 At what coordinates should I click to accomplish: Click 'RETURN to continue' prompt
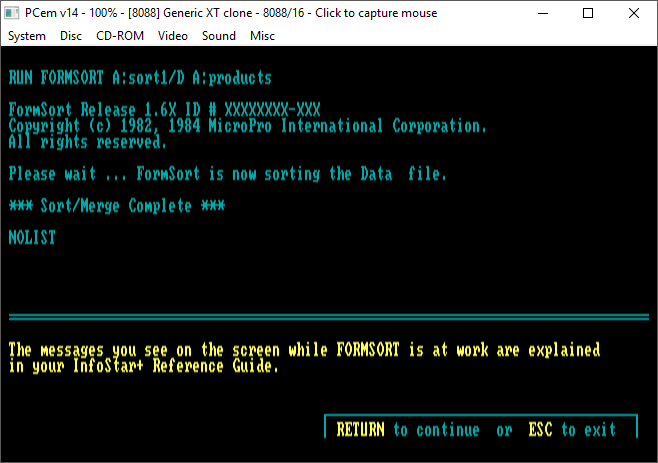408,429
